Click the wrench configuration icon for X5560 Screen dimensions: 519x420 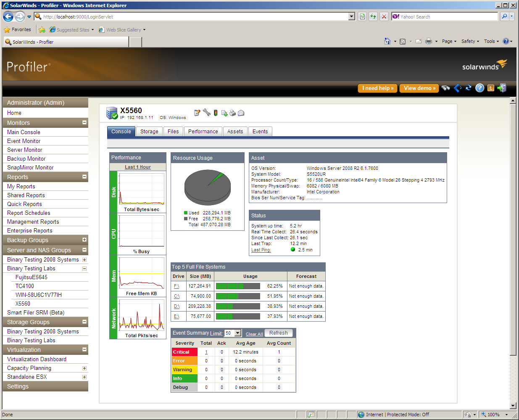[206, 112]
